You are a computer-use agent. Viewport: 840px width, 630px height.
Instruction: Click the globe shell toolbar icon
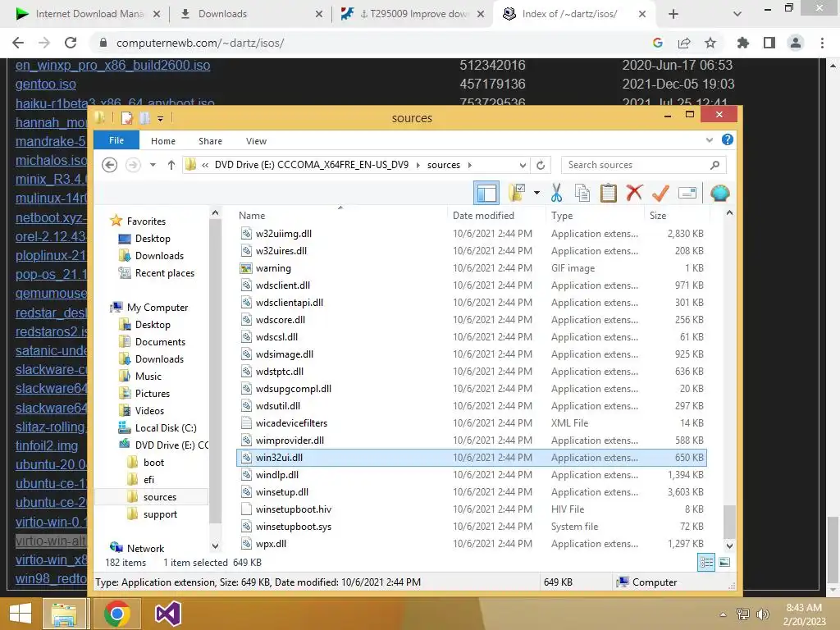[x=720, y=193]
